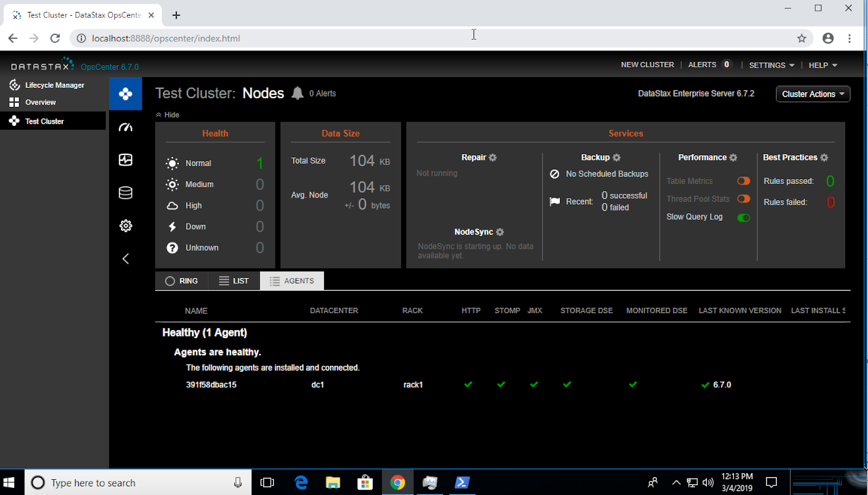This screenshot has width=868, height=495.
Task: Bookmark this page with star icon
Action: coord(802,38)
